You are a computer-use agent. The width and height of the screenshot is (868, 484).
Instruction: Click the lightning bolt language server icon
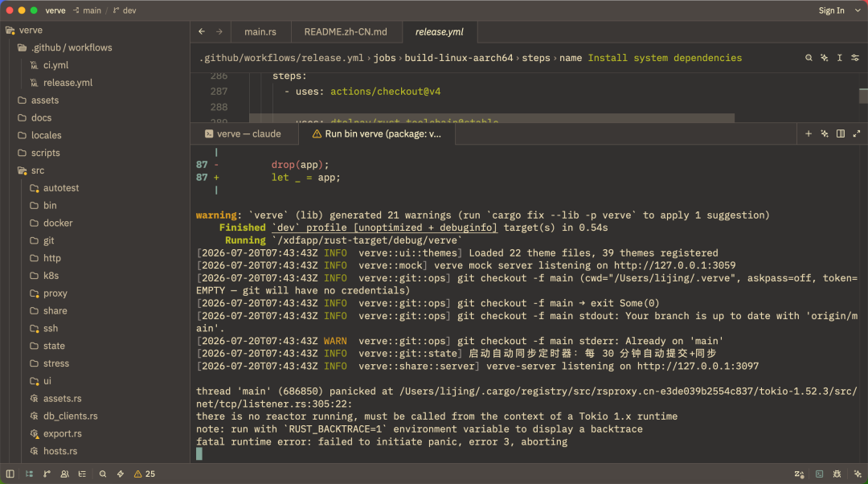[120, 474]
